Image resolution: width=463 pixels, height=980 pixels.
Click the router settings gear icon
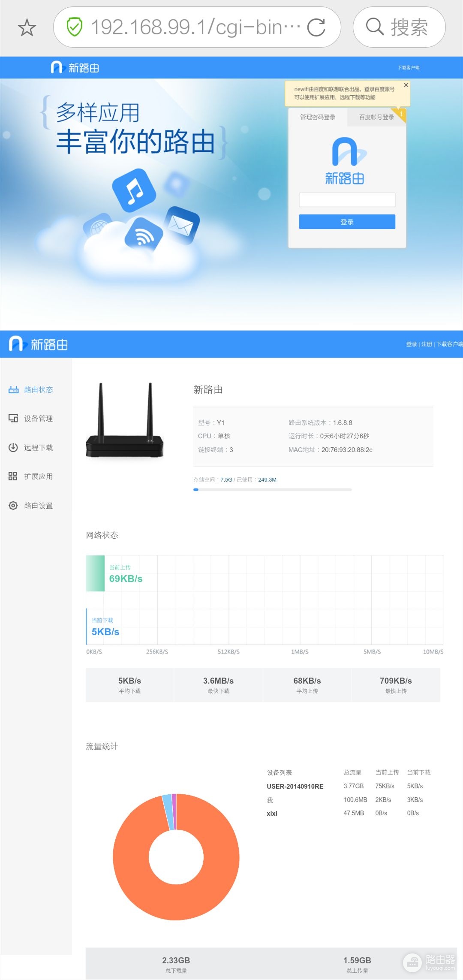pos(13,505)
